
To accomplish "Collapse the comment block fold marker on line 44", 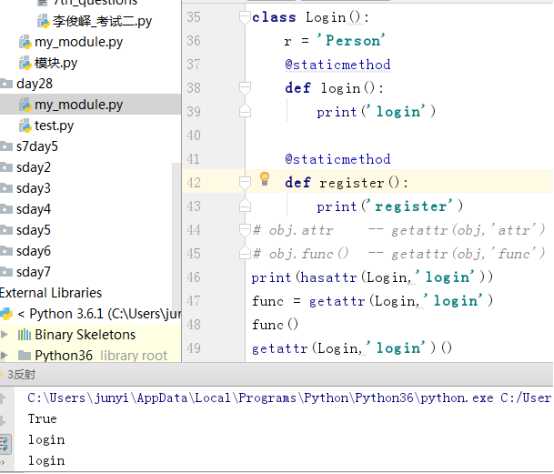I will (244, 230).
